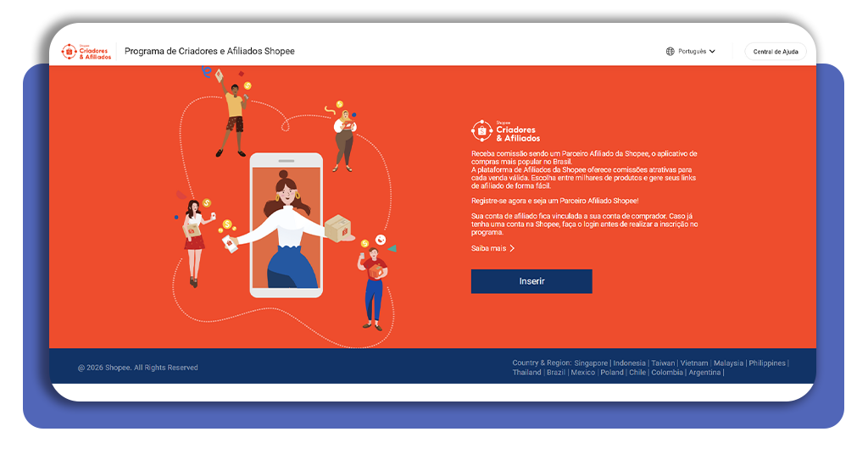
Task: Select Thailand in Country & Region
Action: [526, 373]
